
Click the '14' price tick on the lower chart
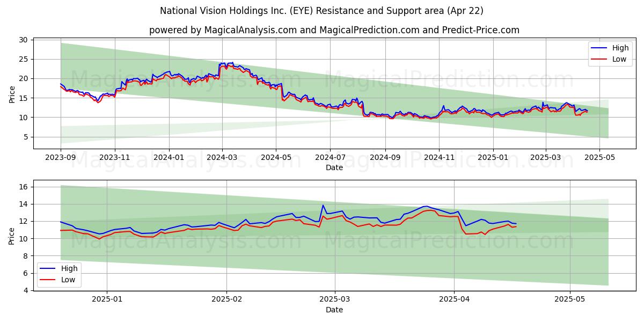pos(24,204)
